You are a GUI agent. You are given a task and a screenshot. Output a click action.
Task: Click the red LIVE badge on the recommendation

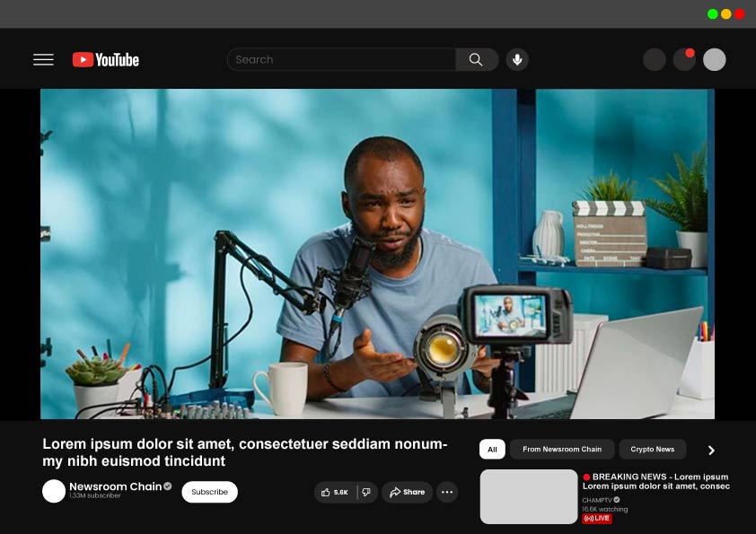click(x=598, y=518)
